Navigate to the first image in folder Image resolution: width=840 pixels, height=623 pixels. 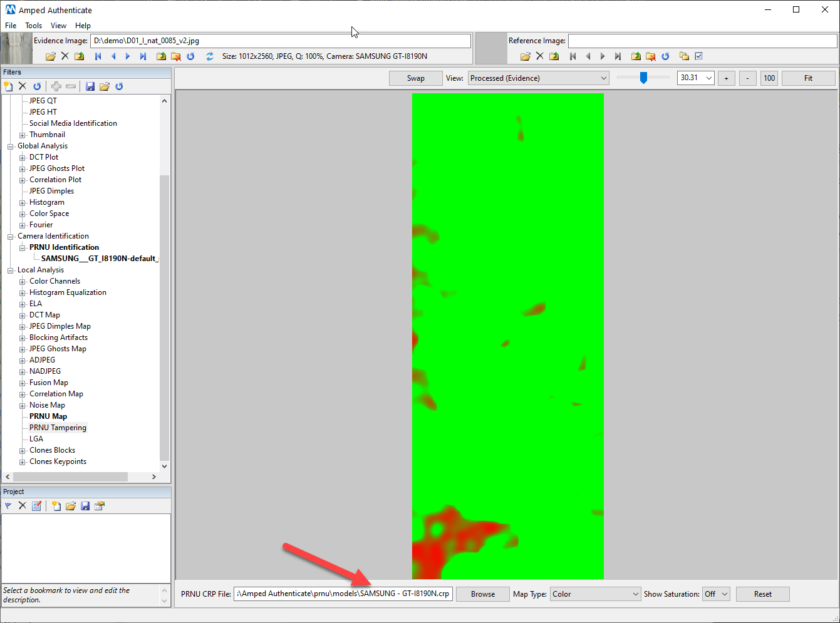98,56
